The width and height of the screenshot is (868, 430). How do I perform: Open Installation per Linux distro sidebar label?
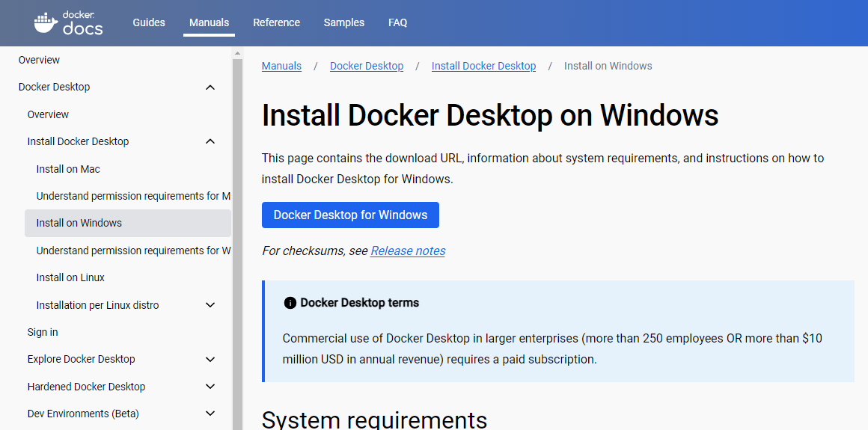[97, 305]
